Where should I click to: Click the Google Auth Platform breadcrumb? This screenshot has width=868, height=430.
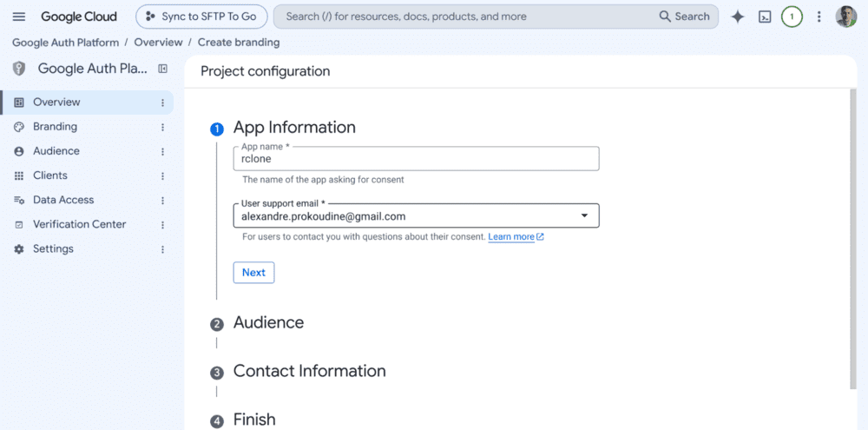(65, 43)
